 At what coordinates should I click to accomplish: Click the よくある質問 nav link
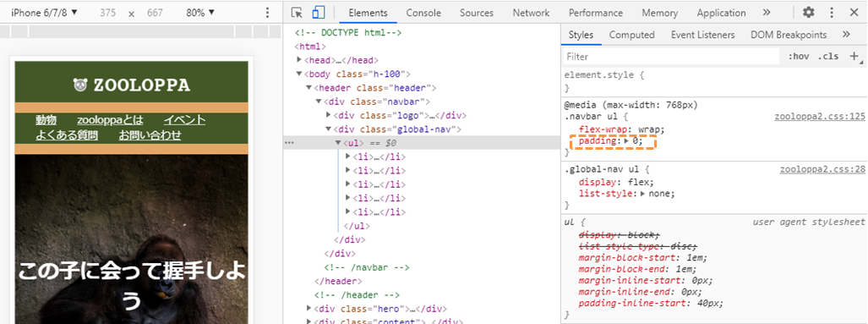(67, 135)
